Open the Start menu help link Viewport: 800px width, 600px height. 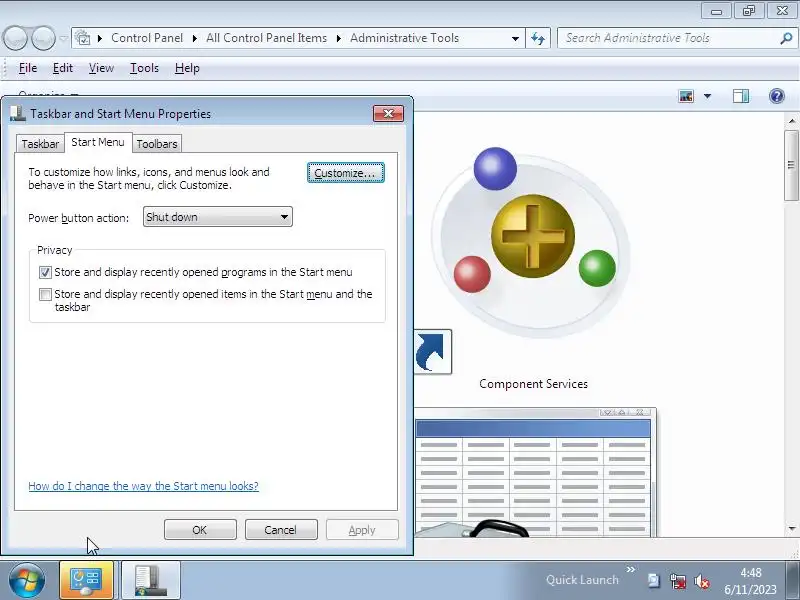[x=143, y=486]
